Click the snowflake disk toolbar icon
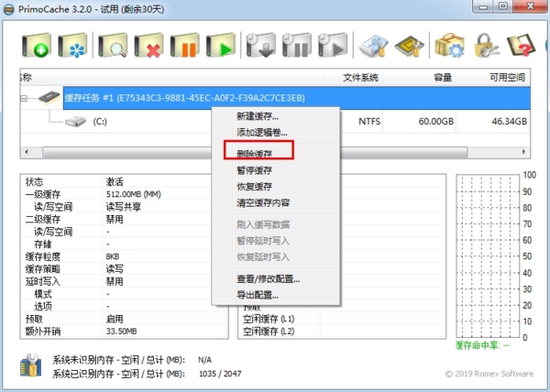This screenshot has height=392, width=550. tap(72, 45)
